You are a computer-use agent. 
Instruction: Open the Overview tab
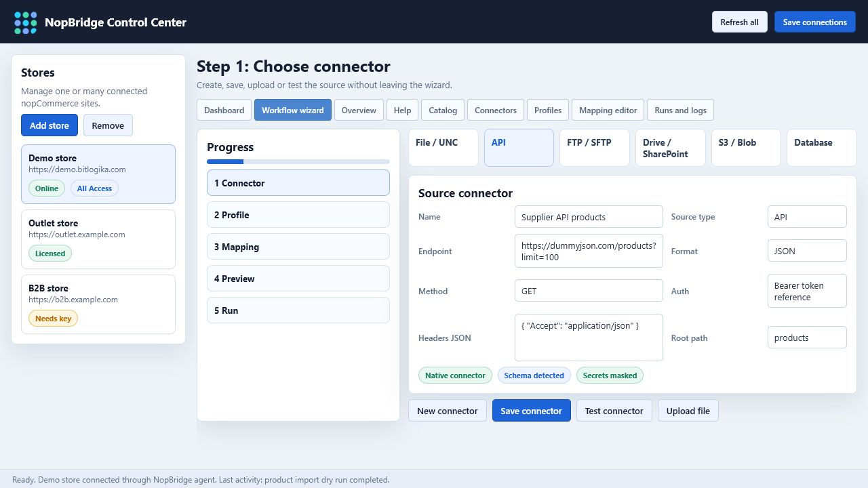pos(359,110)
